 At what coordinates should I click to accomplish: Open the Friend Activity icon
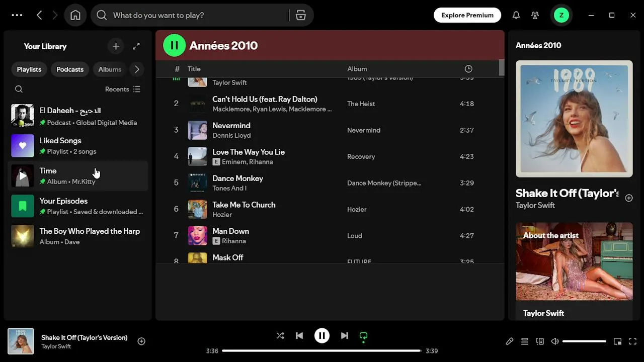tap(535, 15)
